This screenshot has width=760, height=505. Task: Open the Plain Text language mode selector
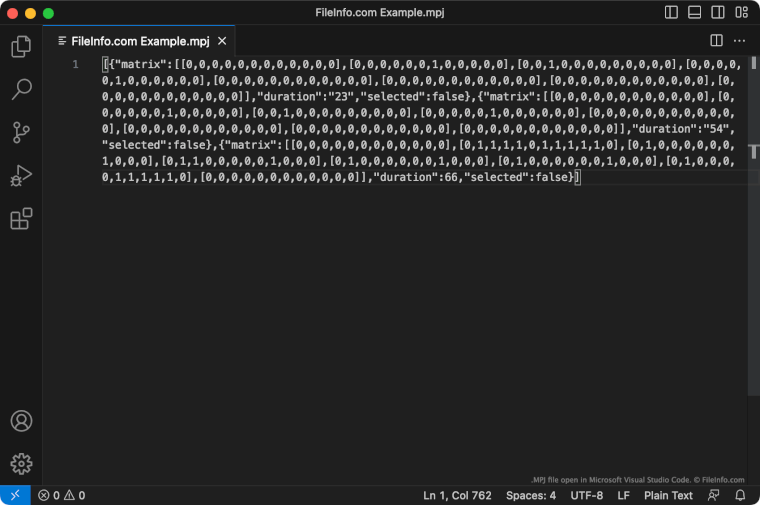tap(668, 495)
